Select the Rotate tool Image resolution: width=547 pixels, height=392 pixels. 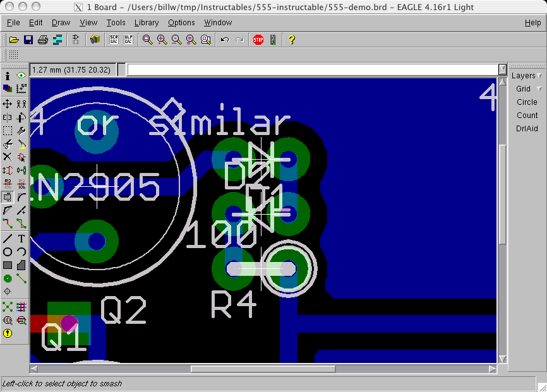pyautogui.click(x=21, y=117)
